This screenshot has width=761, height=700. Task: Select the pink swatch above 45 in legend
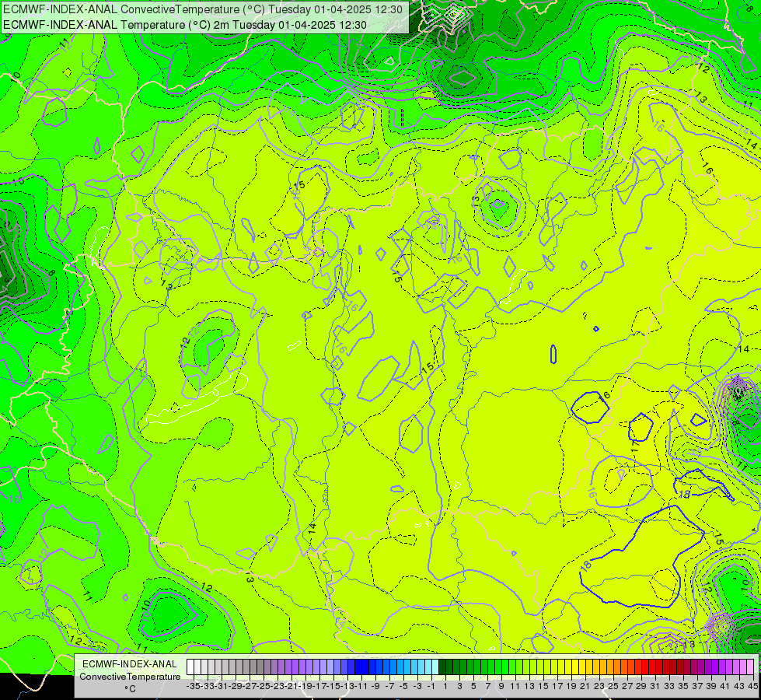point(750,667)
